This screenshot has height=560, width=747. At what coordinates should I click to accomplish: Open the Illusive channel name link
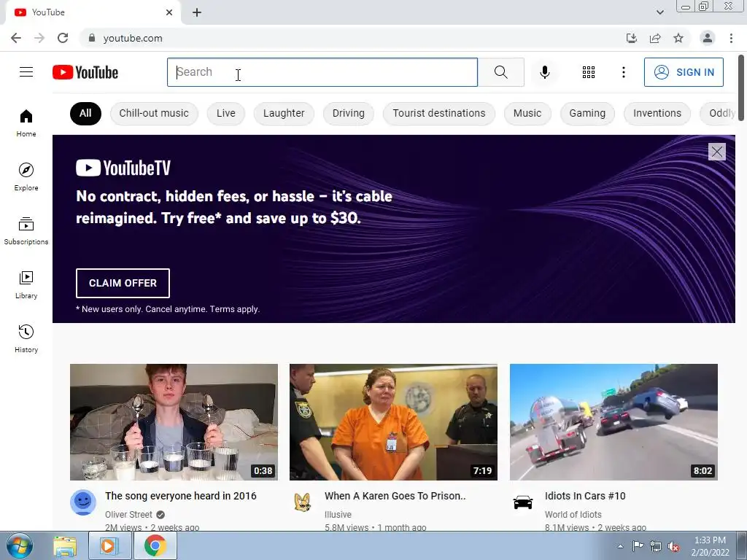pos(338,514)
